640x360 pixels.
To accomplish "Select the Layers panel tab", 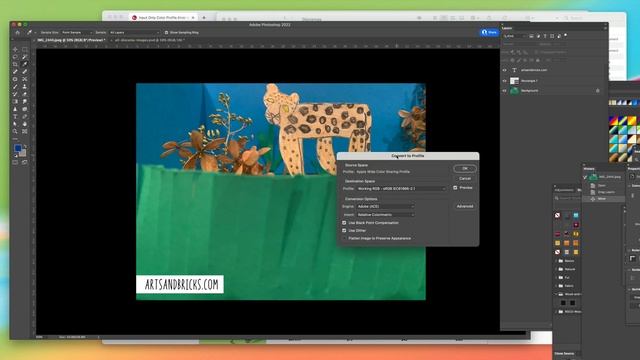I will tap(507, 28).
